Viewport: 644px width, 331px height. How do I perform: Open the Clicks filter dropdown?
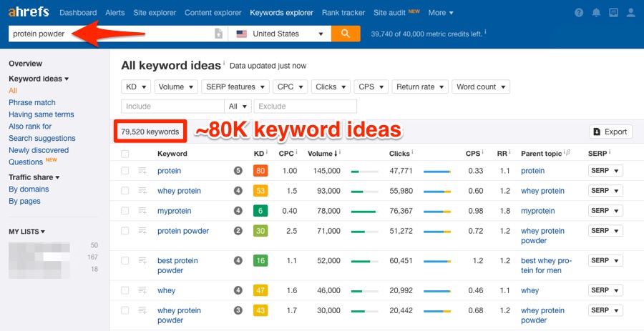click(x=331, y=87)
